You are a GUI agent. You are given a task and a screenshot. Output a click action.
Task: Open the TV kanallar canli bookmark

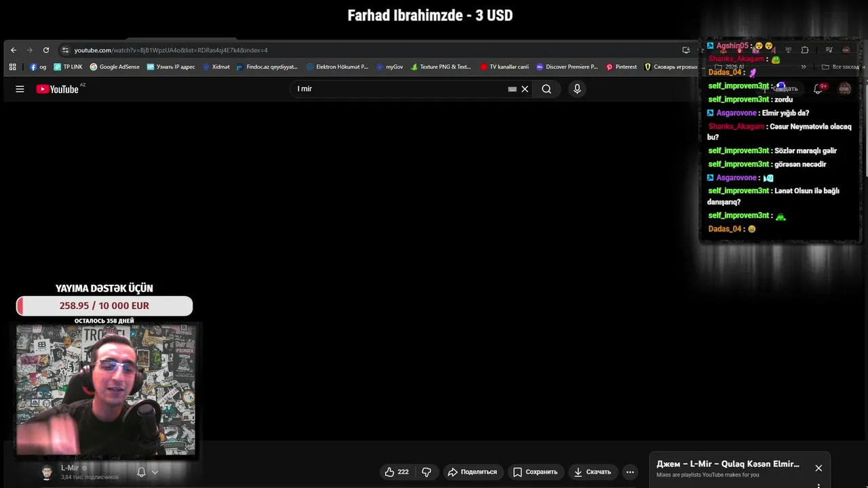(x=505, y=67)
